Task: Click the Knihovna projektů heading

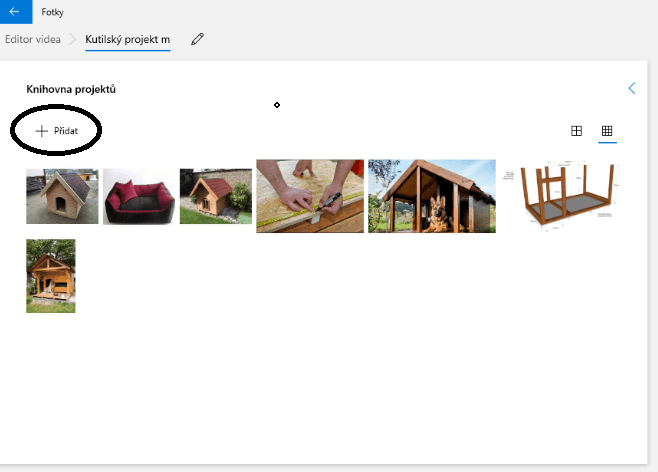Action: [x=71, y=89]
